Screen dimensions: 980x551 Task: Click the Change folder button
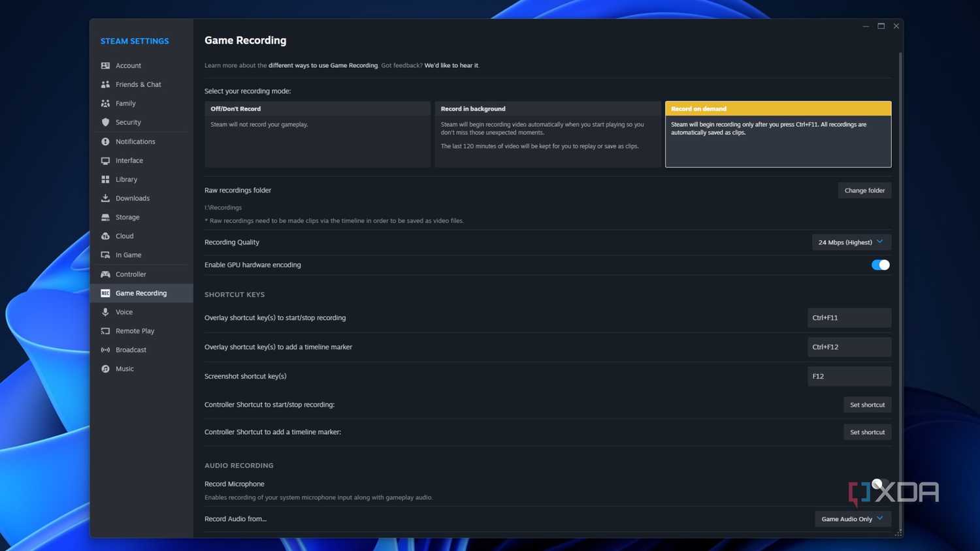click(864, 191)
